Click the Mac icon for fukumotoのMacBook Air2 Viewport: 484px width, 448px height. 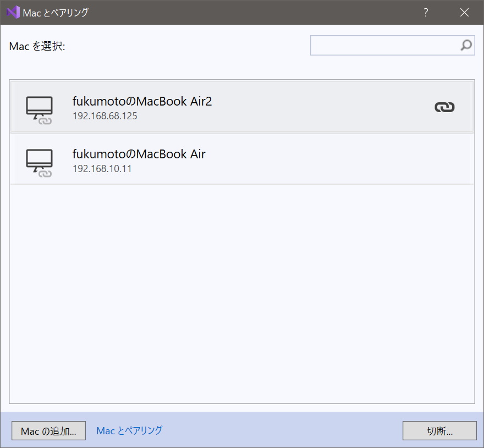[39, 110]
